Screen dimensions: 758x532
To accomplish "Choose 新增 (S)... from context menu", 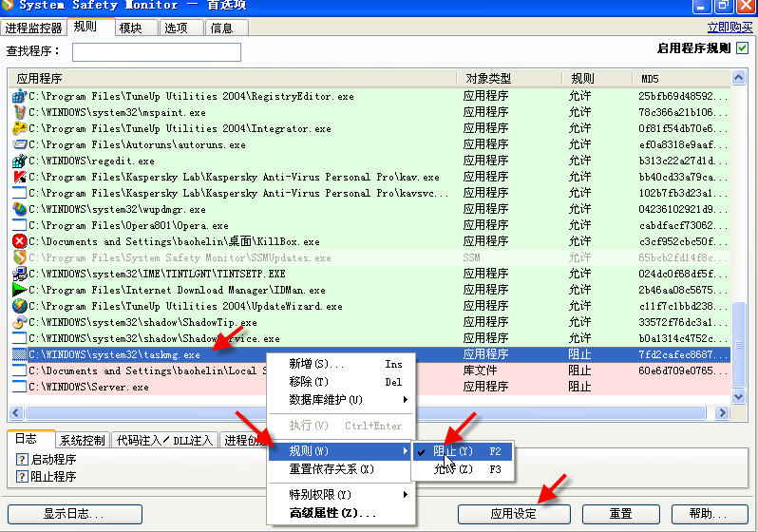I will [341, 364].
